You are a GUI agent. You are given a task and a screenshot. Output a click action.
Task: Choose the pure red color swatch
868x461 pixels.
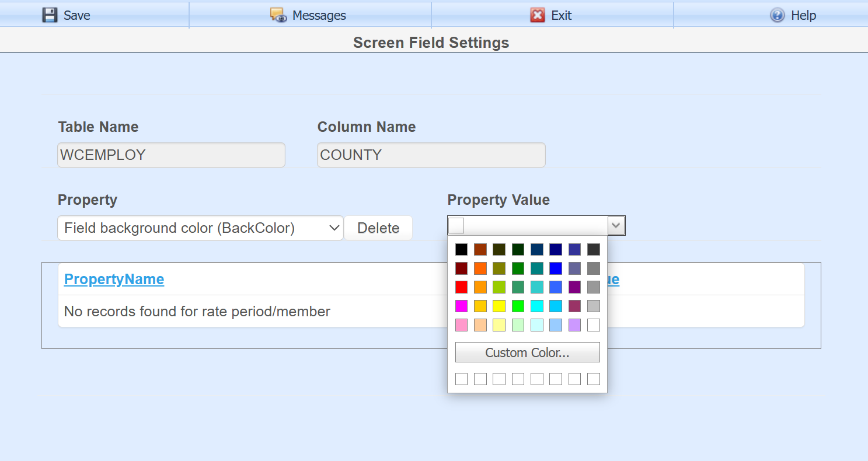tap(461, 288)
